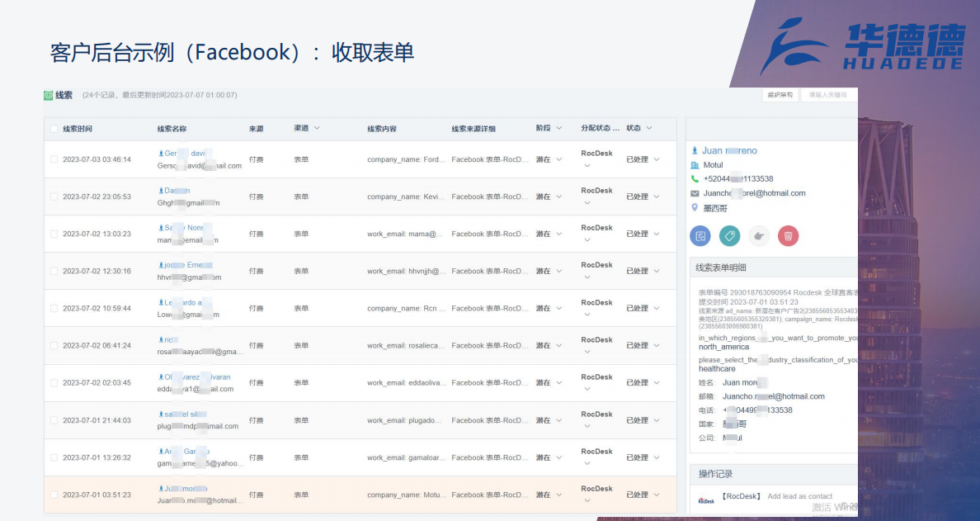980x521 pixels.
Task: Check the row dated 2023-07-03 03:46:14
Action: click(54, 159)
